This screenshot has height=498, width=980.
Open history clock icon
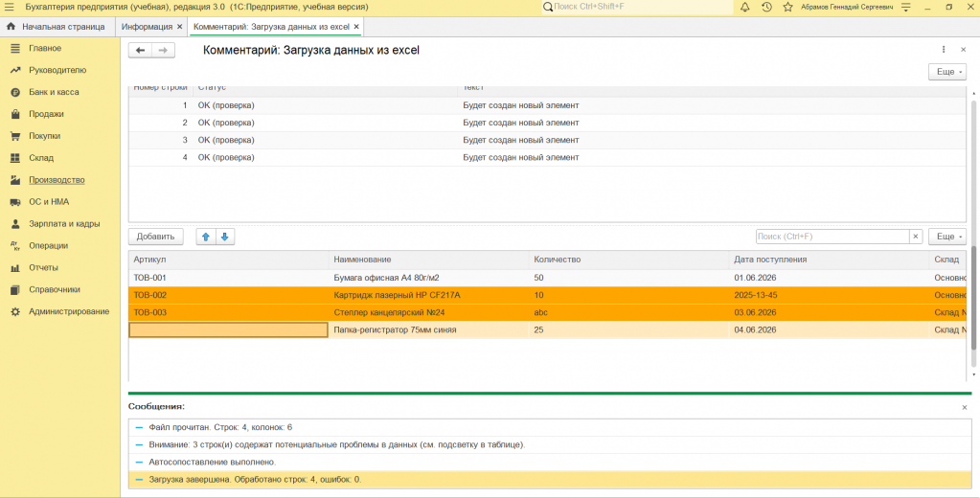(x=767, y=7)
